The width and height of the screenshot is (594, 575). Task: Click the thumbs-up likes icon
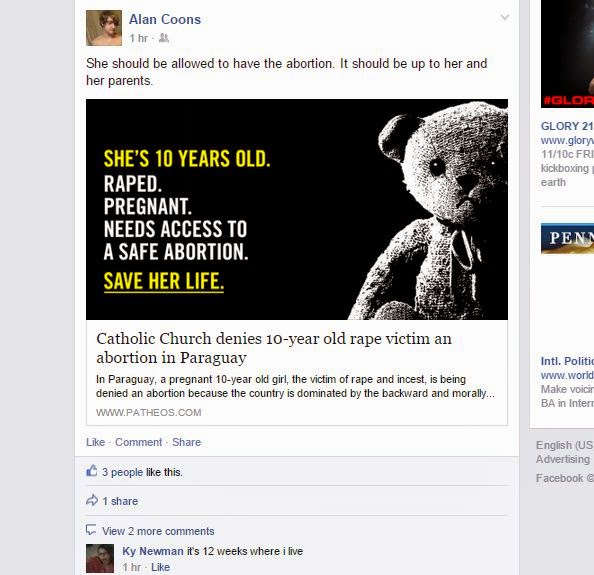click(92, 471)
